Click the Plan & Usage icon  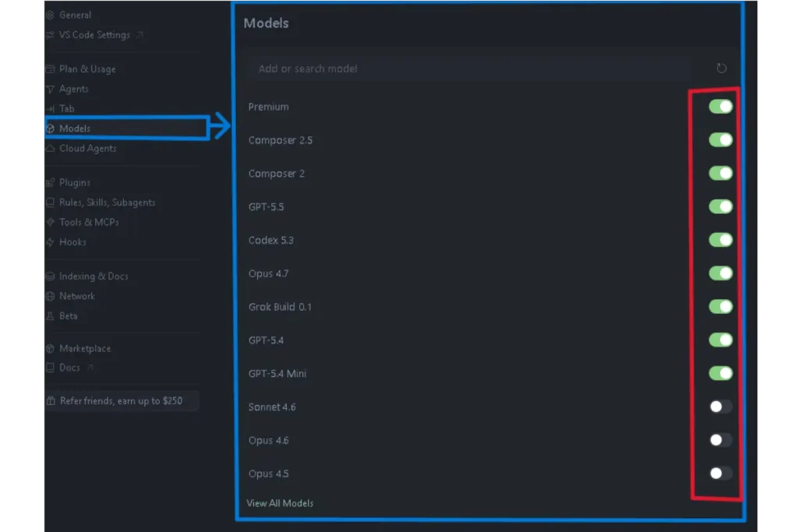[x=51, y=69]
